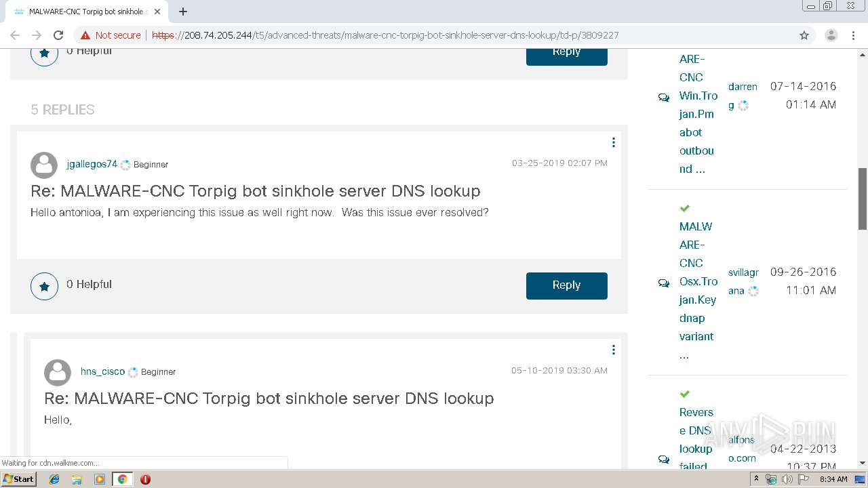Screen dimensions: 868x488
Task: Click the rank icon beside svillagrana
Action: [x=753, y=291]
